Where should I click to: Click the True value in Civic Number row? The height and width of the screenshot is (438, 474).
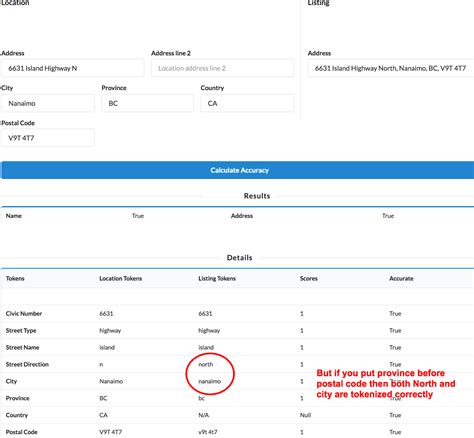tap(395, 314)
